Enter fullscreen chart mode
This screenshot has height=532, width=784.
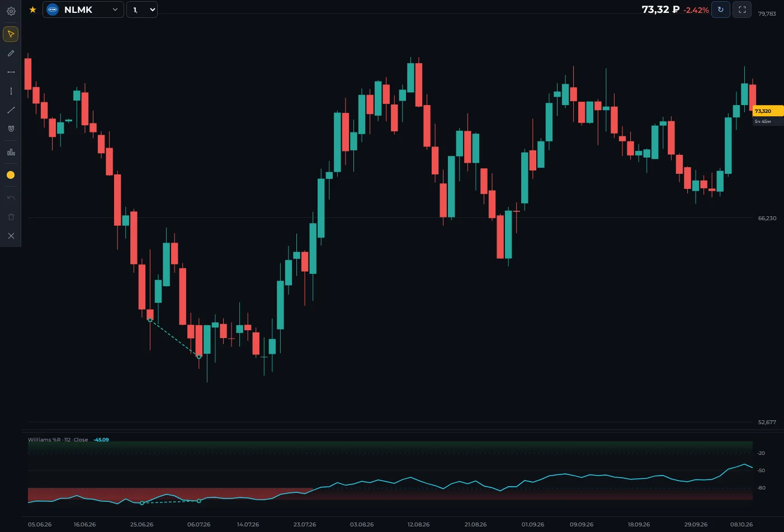[x=742, y=9]
